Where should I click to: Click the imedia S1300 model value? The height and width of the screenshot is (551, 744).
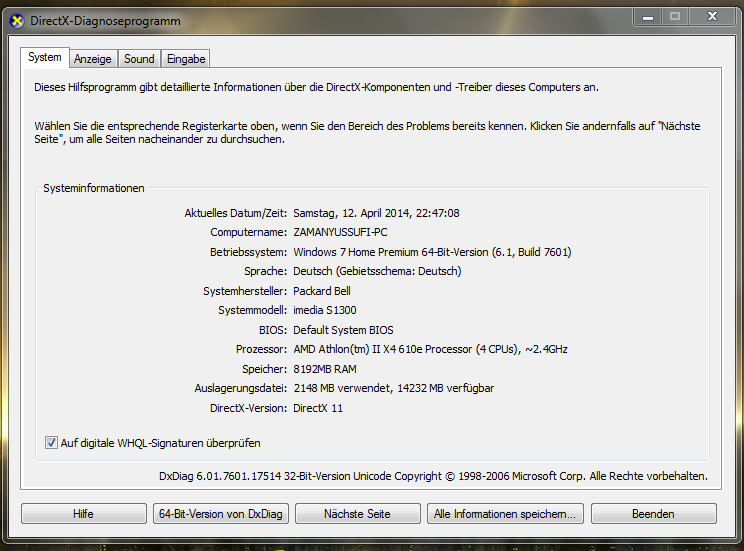[x=325, y=310]
